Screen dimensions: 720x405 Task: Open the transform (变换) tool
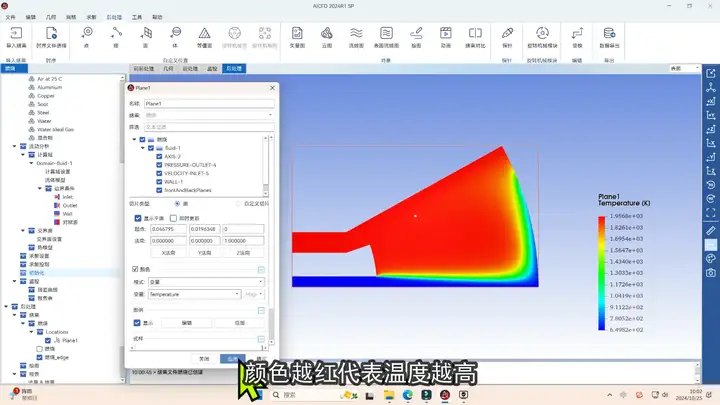(577, 37)
